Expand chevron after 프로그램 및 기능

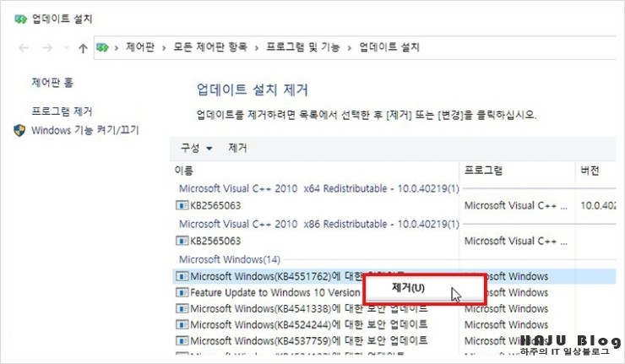point(349,48)
